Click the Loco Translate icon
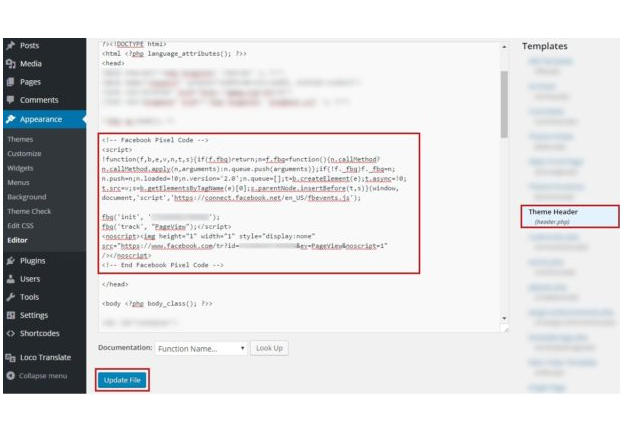Screen dimensions: 624x434 [x=11, y=357]
